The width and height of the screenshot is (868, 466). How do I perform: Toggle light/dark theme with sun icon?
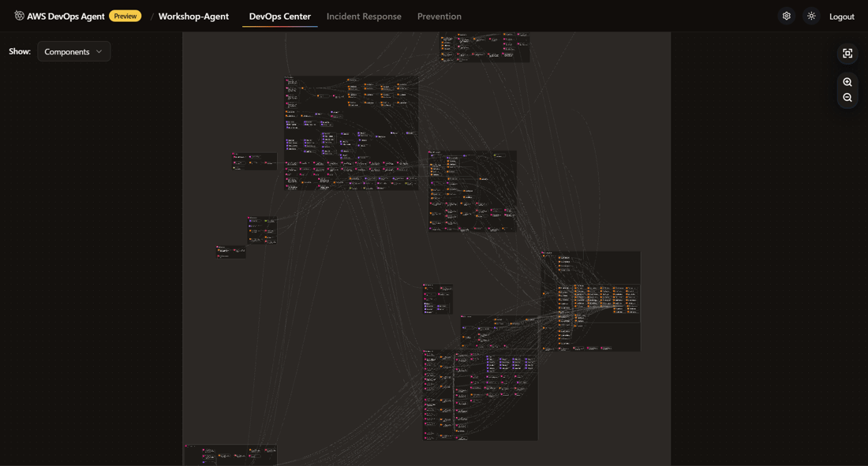(811, 16)
